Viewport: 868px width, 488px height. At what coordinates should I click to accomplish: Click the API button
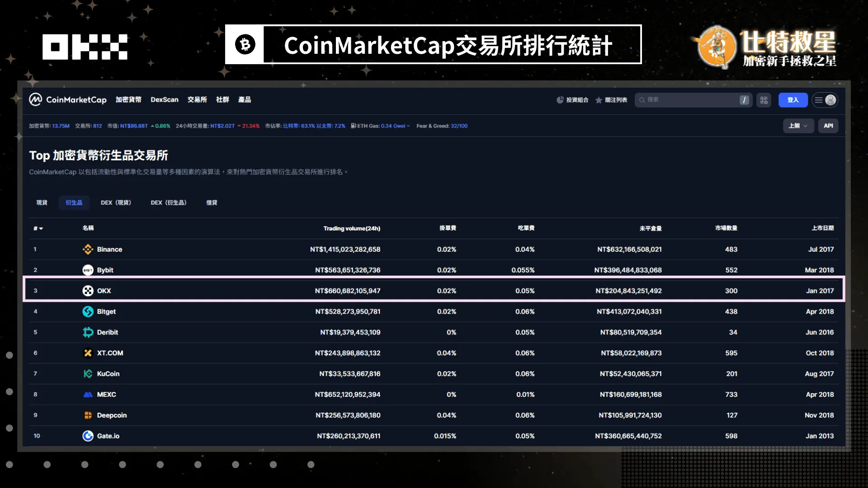pyautogui.click(x=828, y=126)
